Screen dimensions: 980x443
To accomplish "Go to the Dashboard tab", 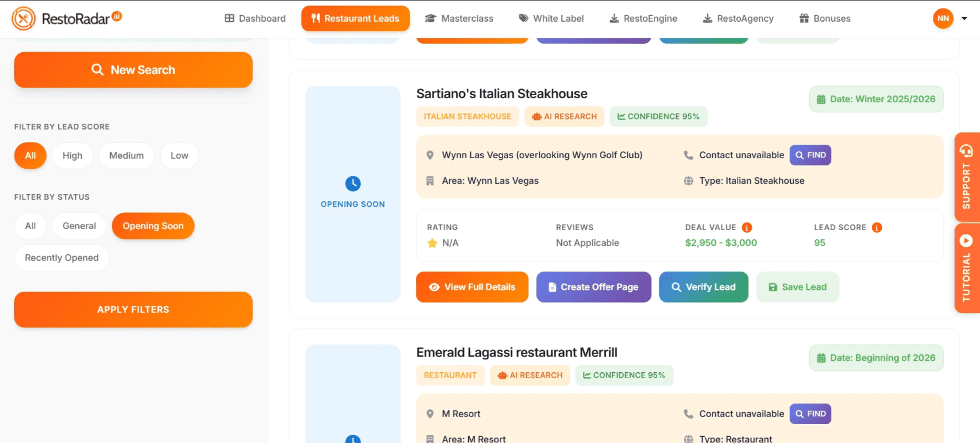I will click(x=255, y=18).
